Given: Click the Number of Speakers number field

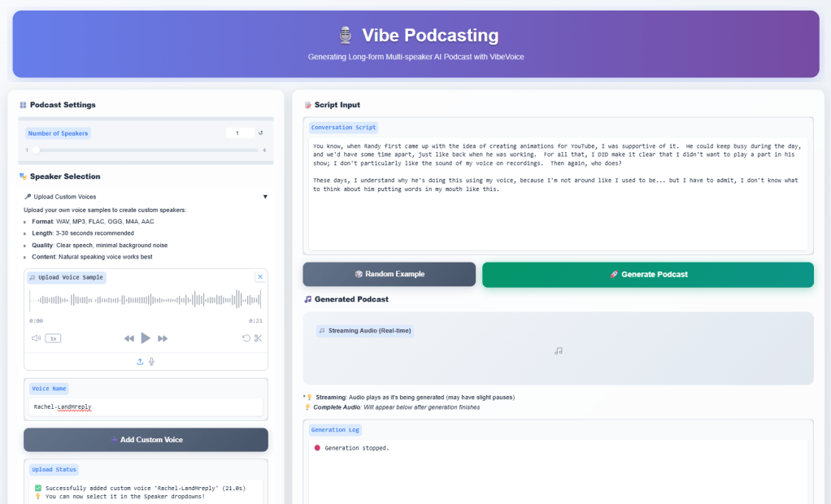Looking at the screenshot, I should point(239,133).
